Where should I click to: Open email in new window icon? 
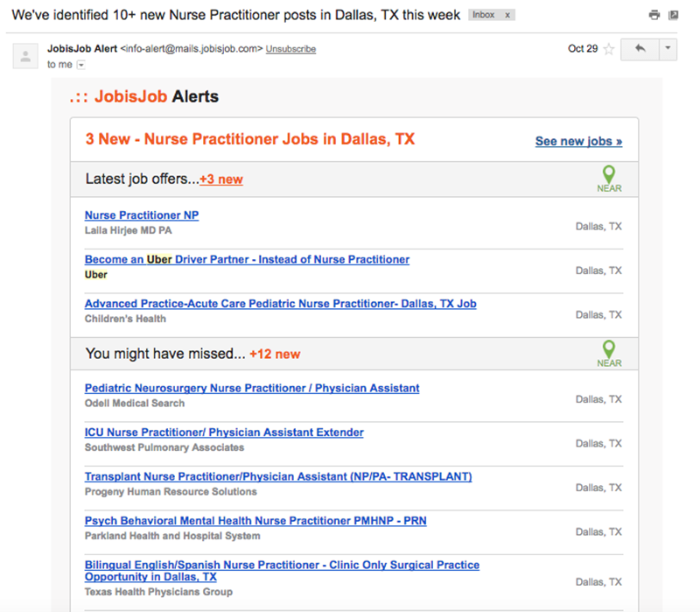(x=673, y=15)
